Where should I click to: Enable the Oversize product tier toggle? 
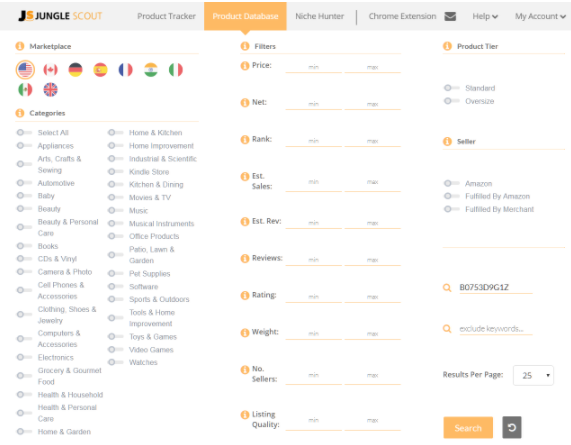(452, 101)
